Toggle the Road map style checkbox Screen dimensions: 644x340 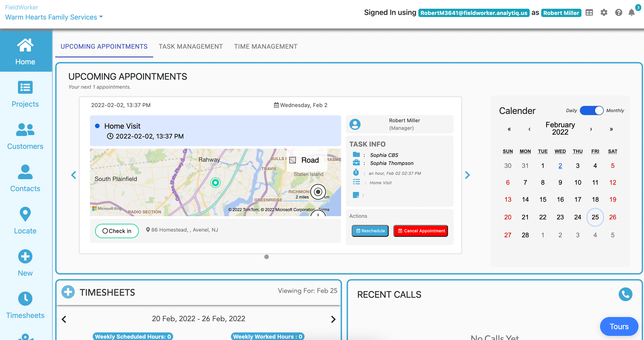click(x=293, y=160)
